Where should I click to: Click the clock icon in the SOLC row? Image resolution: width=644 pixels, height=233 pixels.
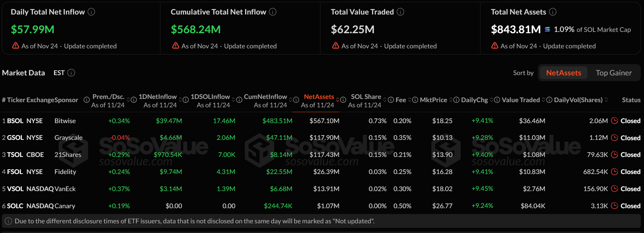click(x=615, y=206)
